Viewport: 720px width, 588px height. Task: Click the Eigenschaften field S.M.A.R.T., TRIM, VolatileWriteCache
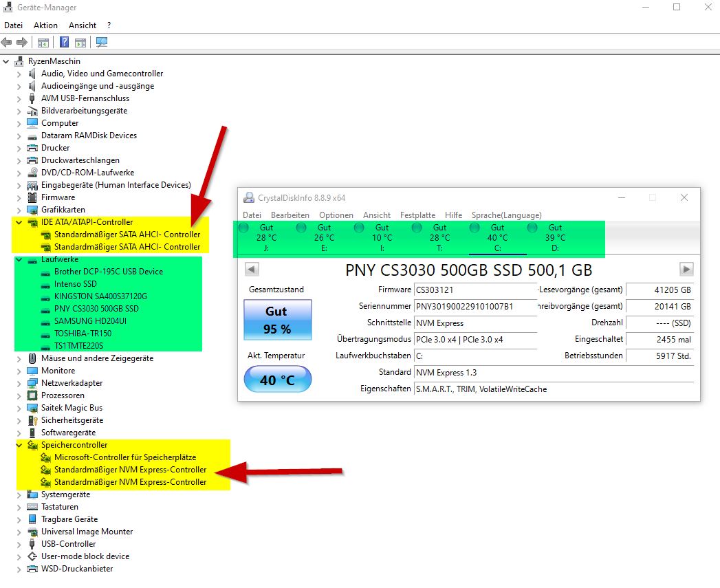point(554,389)
